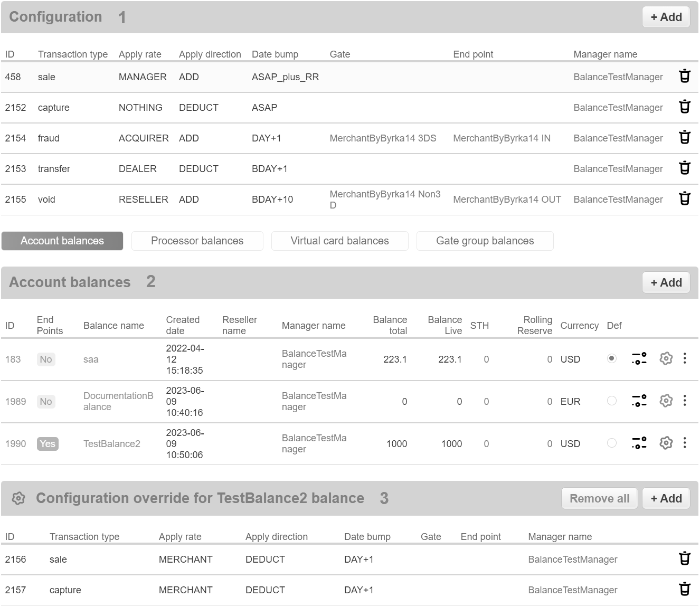Image resolution: width=700 pixels, height=607 pixels.
Task: Set DocumentationBalance as default balance
Action: [x=611, y=401]
